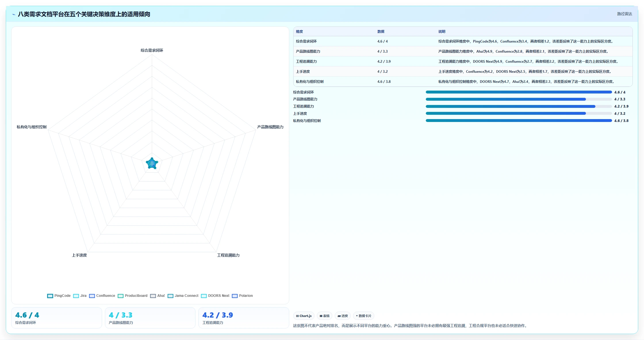Click the 产品路线图能力 progress bar
The image size is (644, 340).
click(x=519, y=99)
